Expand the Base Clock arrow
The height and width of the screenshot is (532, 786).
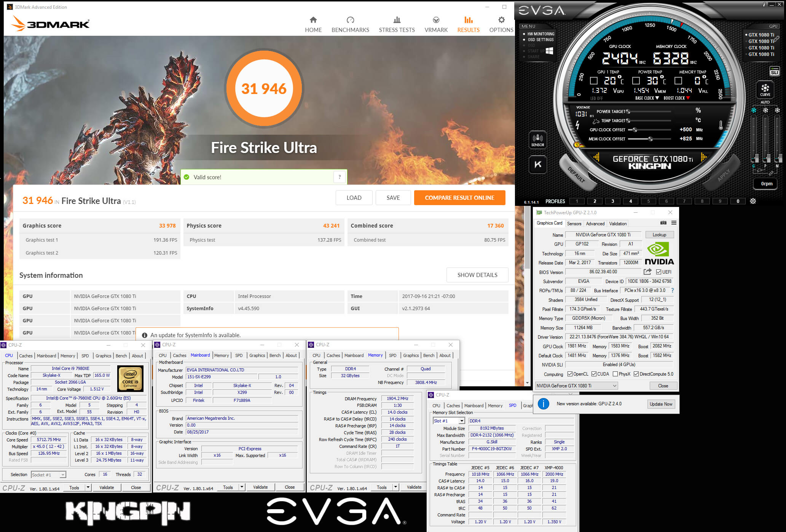pos(657,98)
